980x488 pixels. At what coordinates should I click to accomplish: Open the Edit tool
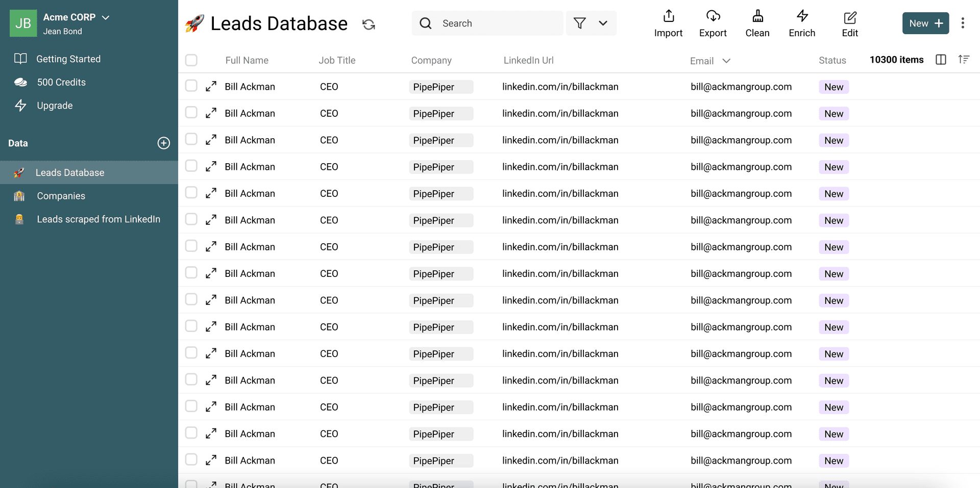[x=849, y=23]
